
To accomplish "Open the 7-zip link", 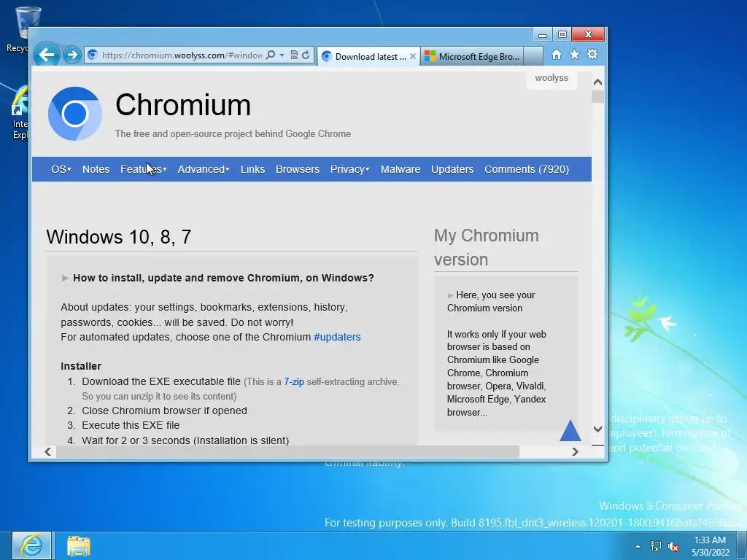I will [293, 381].
